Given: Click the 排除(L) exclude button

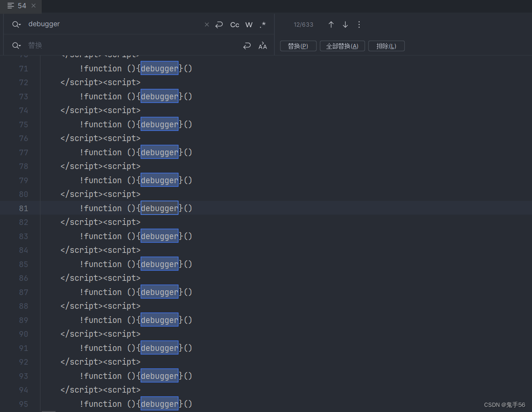Looking at the screenshot, I should 386,46.
